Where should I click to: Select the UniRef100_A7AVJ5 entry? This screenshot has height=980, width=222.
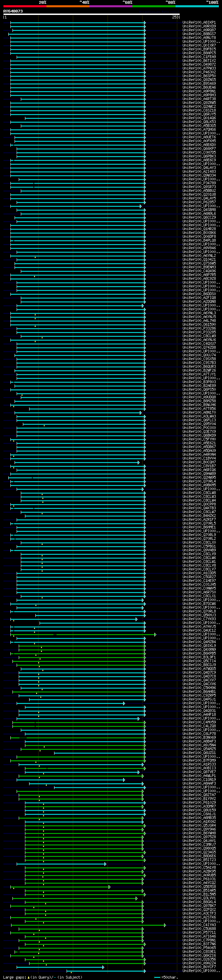coord(199,626)
